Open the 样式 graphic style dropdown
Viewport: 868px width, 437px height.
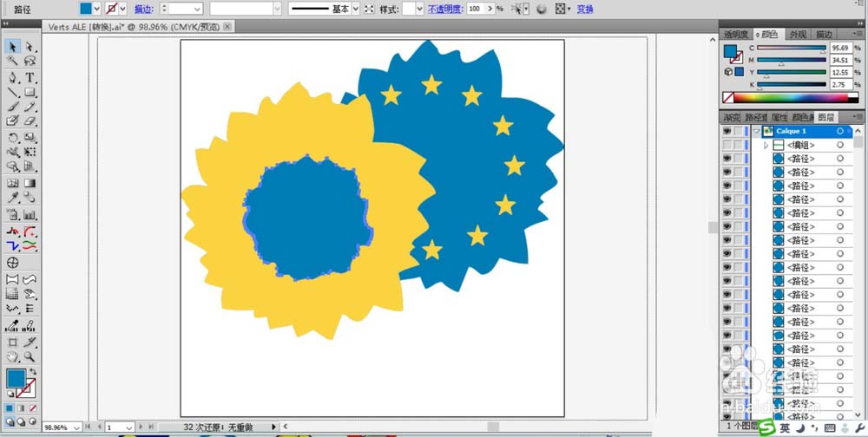point(419,9)
